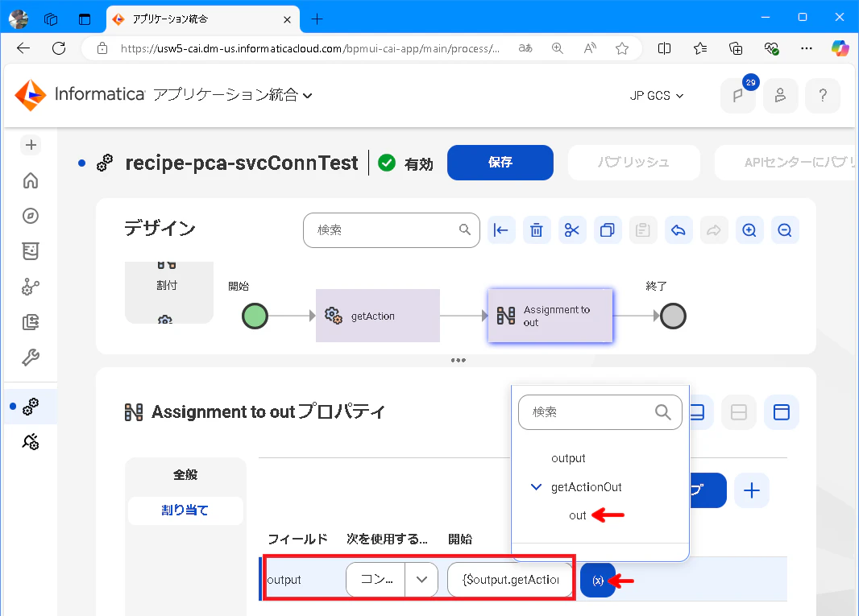Click the undo arrow icon

(678, 230)
